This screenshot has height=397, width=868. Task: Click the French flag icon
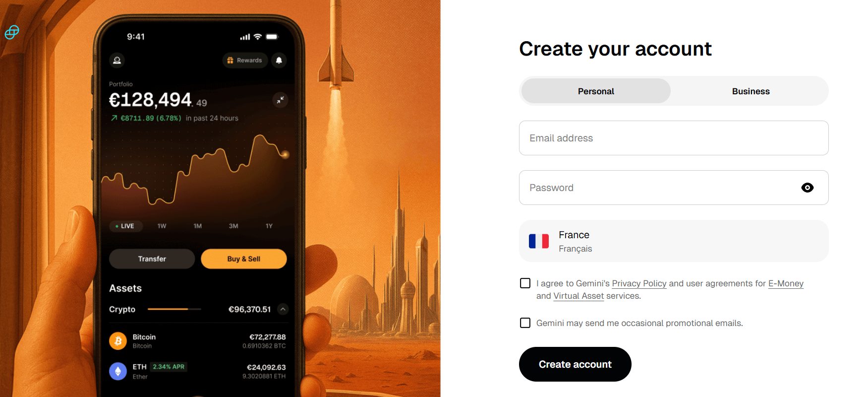[x=539, y=241]
